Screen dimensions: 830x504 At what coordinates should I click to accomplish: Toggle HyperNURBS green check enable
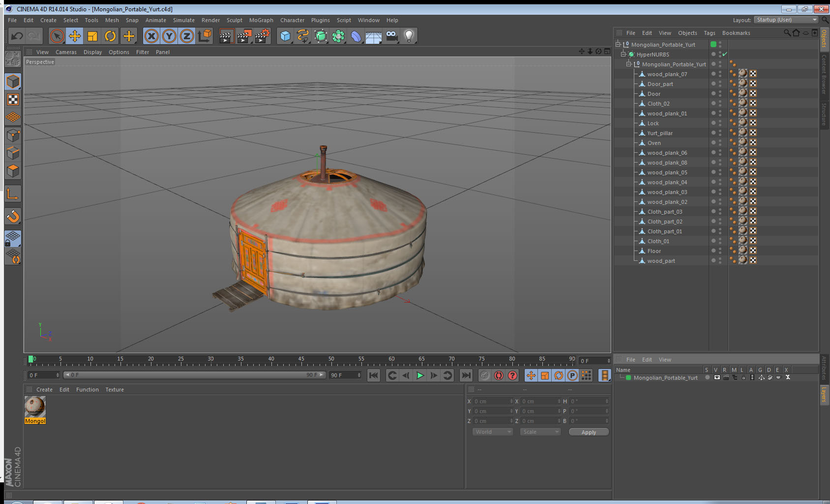pyautogui.click(x=725, y=54)
